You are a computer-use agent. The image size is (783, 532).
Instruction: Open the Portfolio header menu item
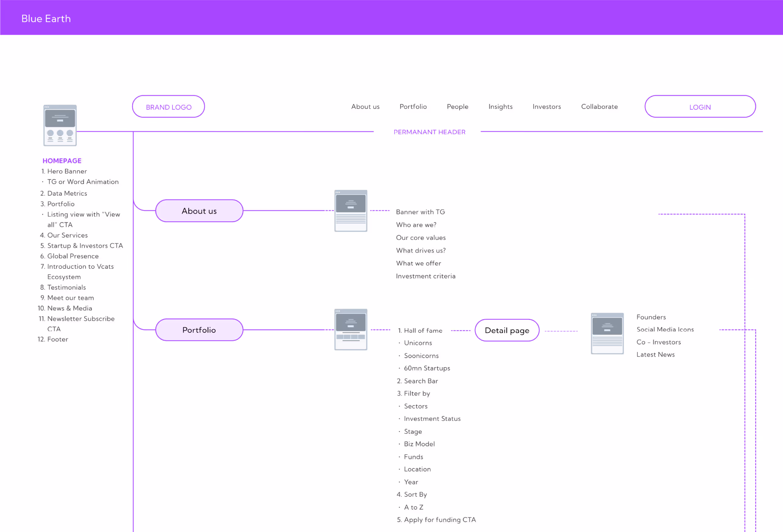[413, 107]
